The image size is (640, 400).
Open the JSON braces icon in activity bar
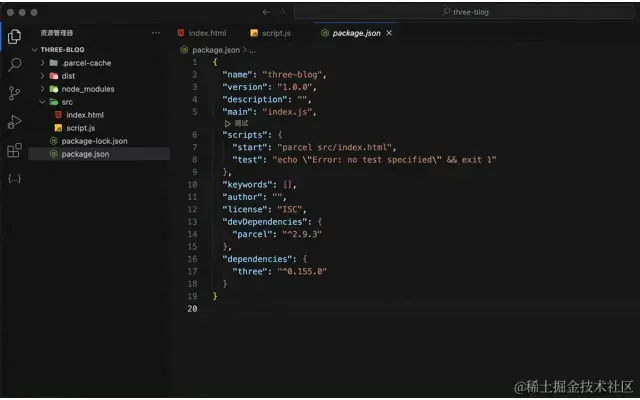coord(14,179)
